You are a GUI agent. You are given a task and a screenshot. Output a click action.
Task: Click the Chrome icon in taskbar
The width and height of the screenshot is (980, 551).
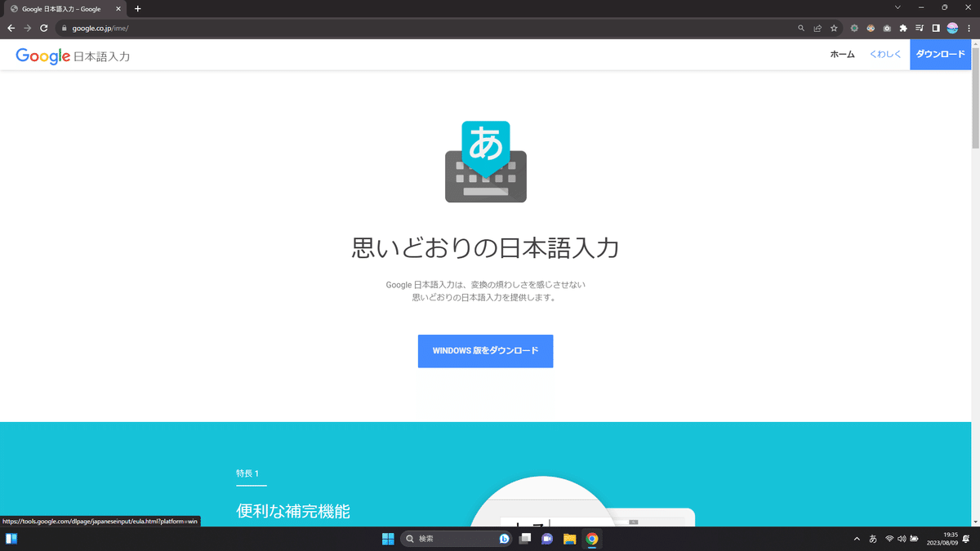tap(592, 539)
